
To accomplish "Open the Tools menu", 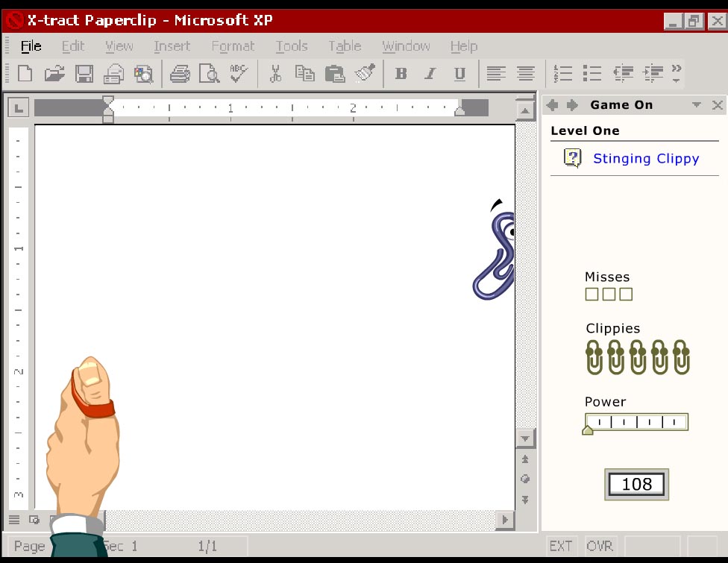I will (291, 46).
